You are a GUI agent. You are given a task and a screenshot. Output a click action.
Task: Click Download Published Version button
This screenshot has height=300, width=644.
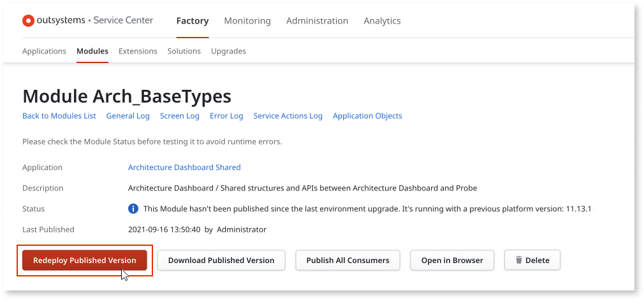pyautogui.click(x=221, y=261)
